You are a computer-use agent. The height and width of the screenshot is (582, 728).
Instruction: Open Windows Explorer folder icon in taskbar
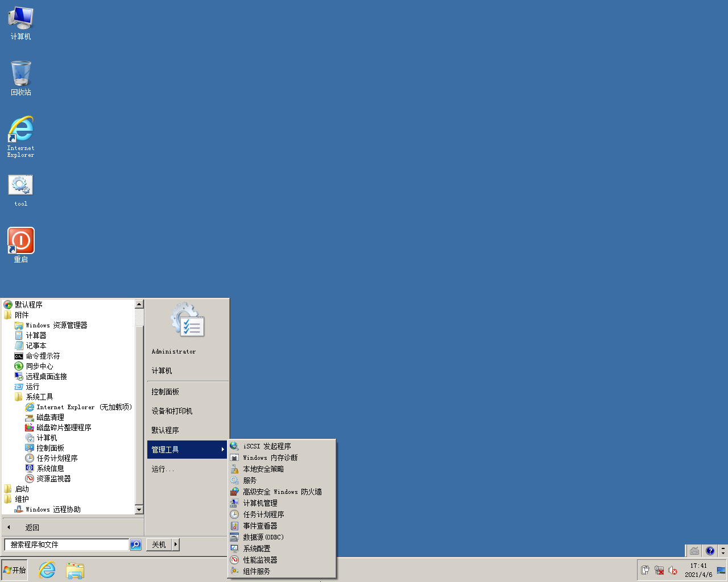(x=75, y=570)
